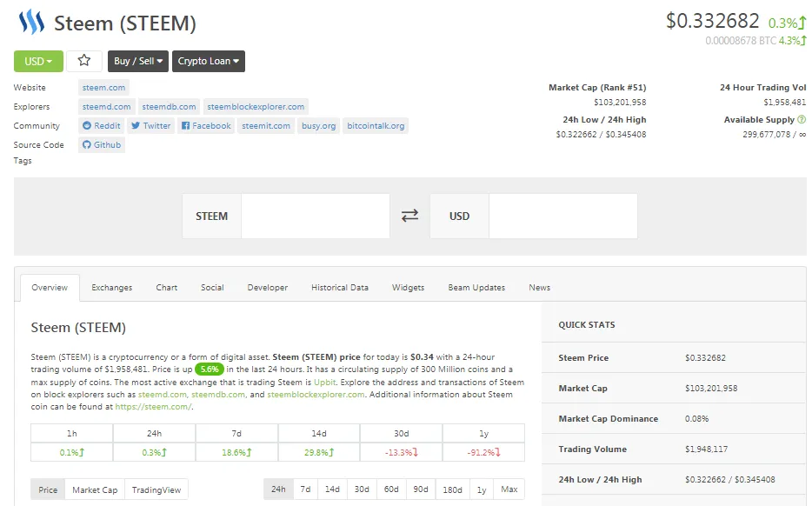Open the steemd.com explorer link
Screen dimensions: 812x506
click(107, 107)
